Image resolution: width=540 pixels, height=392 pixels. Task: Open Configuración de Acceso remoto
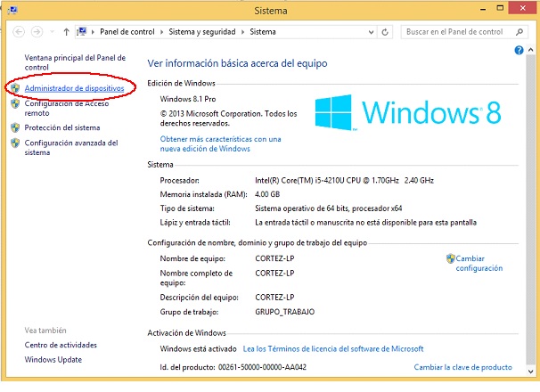click(x=67, y=108)
